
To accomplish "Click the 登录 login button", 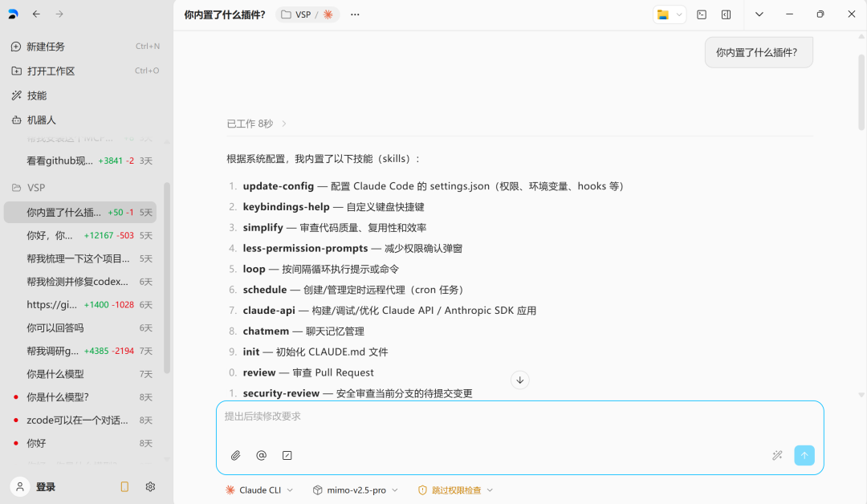I will click(45, 487).
